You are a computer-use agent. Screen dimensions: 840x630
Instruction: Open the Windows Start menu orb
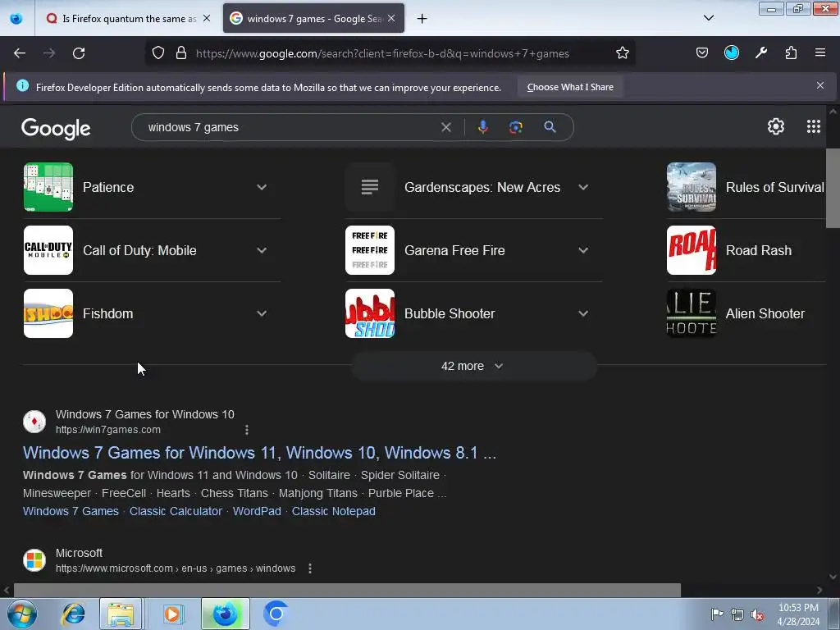coord(21,614)
